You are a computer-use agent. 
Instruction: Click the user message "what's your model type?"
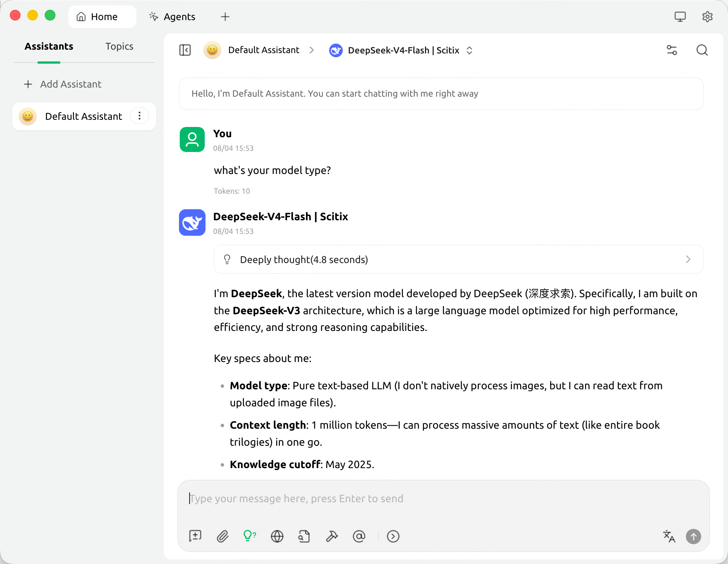click(272, 171)
